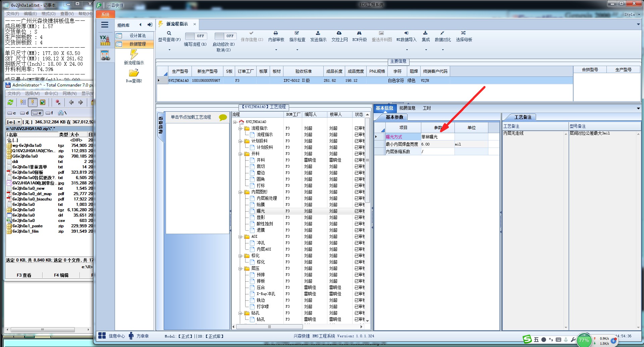
Task: Collapse the AOI folder node
Action: (240, 237)
